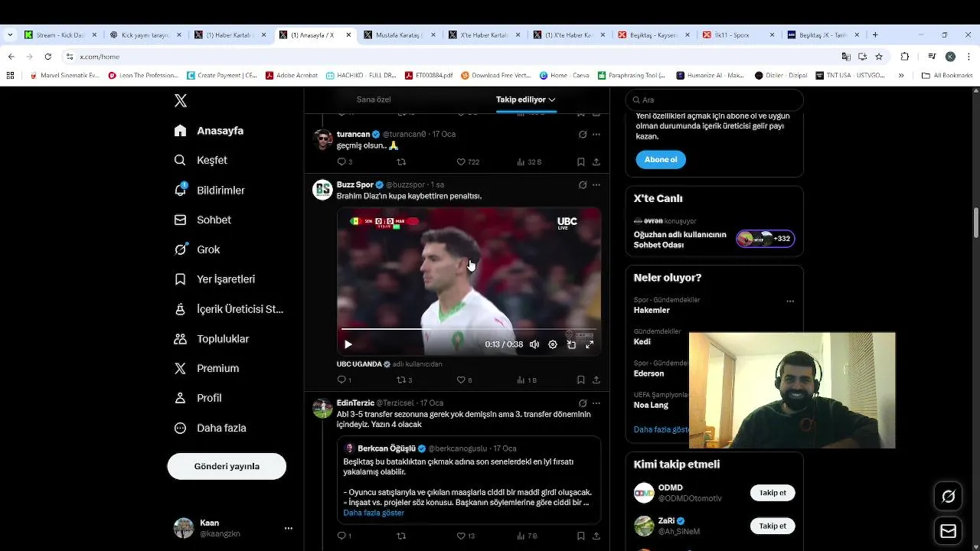Share turancan's post

tap(596, 161)
